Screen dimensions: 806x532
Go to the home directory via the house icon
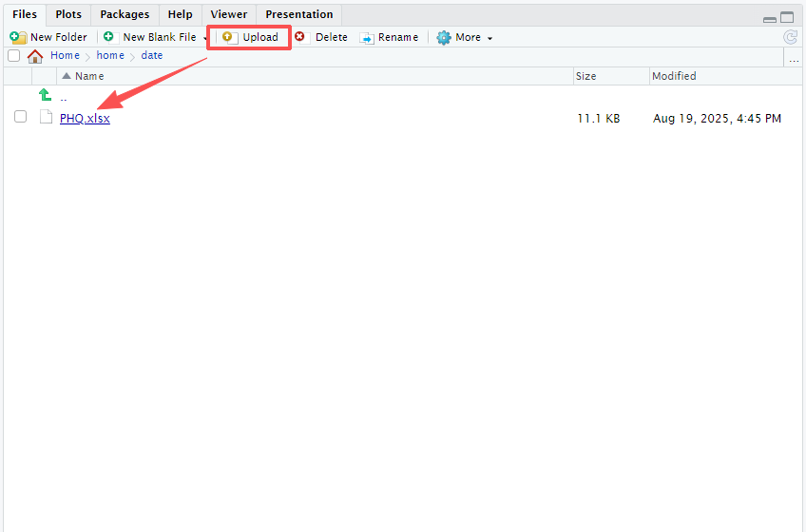[35, 56]
